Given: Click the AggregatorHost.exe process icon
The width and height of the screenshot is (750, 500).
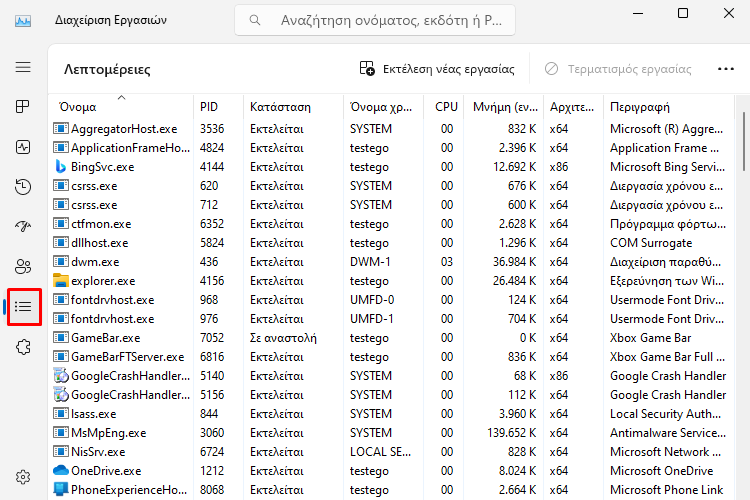Looking at the screenshot, I should tap(61, 129).
